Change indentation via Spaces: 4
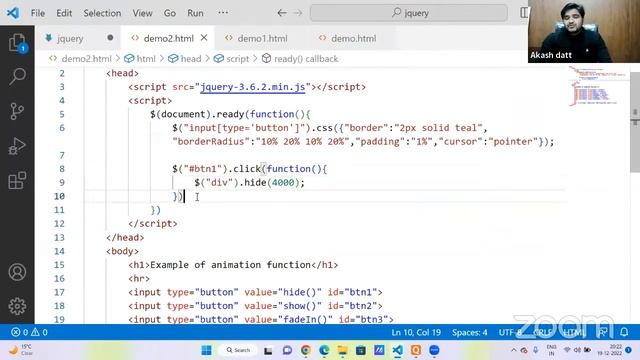The width and height of the screenshot is (640, 360). [469, 332]
